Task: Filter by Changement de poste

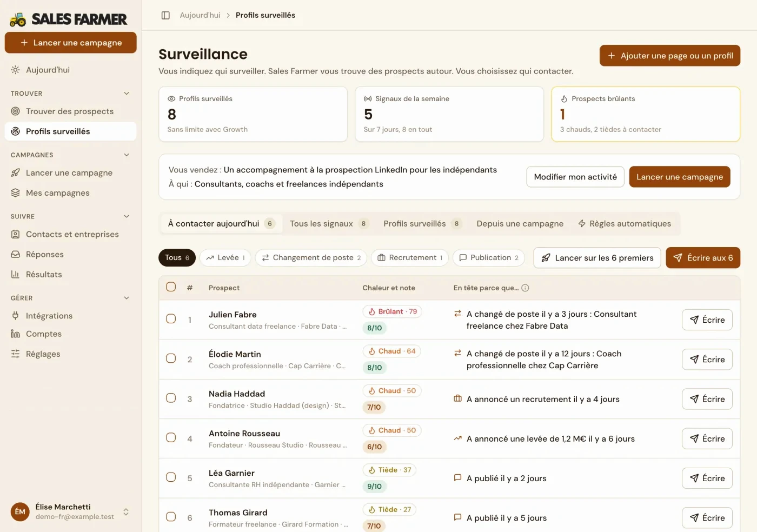Action: pyautogui.click(x=311, y=258)
